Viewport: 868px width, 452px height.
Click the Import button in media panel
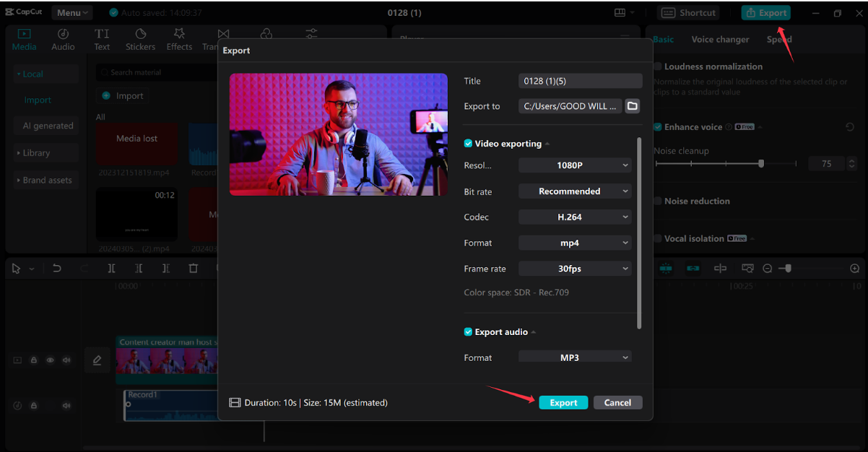point(123,96)
